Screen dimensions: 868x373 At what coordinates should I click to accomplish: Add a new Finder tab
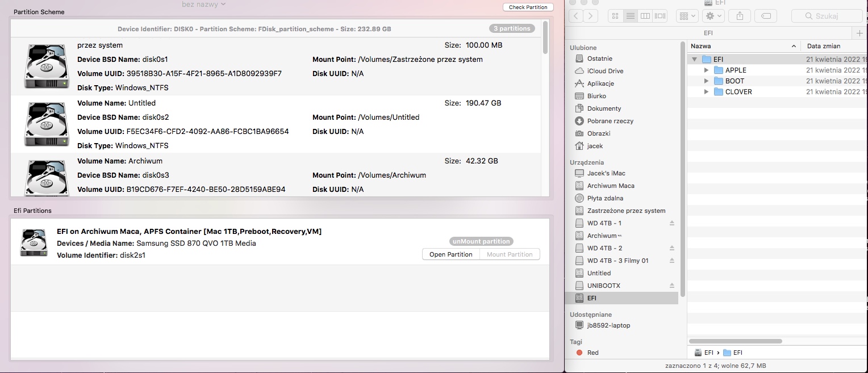pos(861,33)
